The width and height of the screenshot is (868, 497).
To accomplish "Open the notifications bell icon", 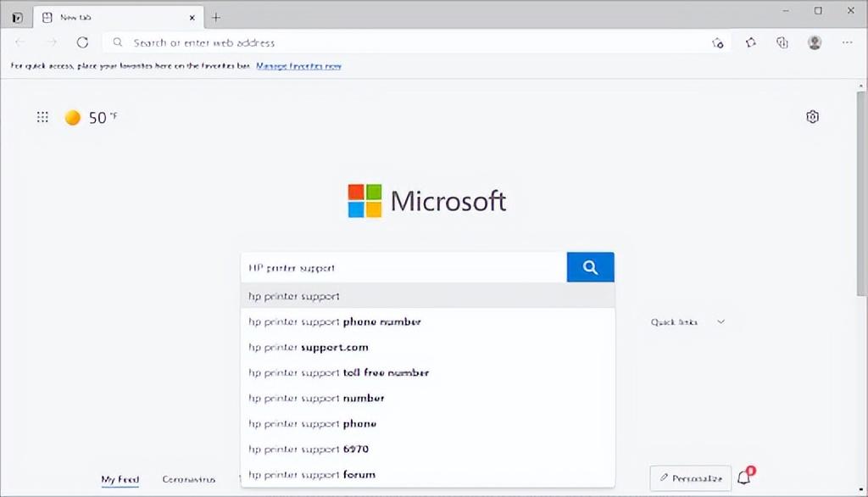I will (x=745, y=477).
